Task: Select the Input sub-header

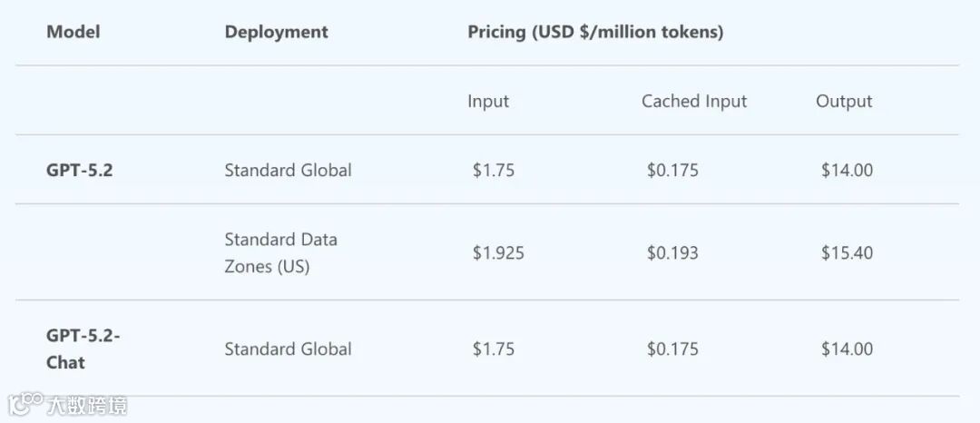Action: tap(488, 102)
